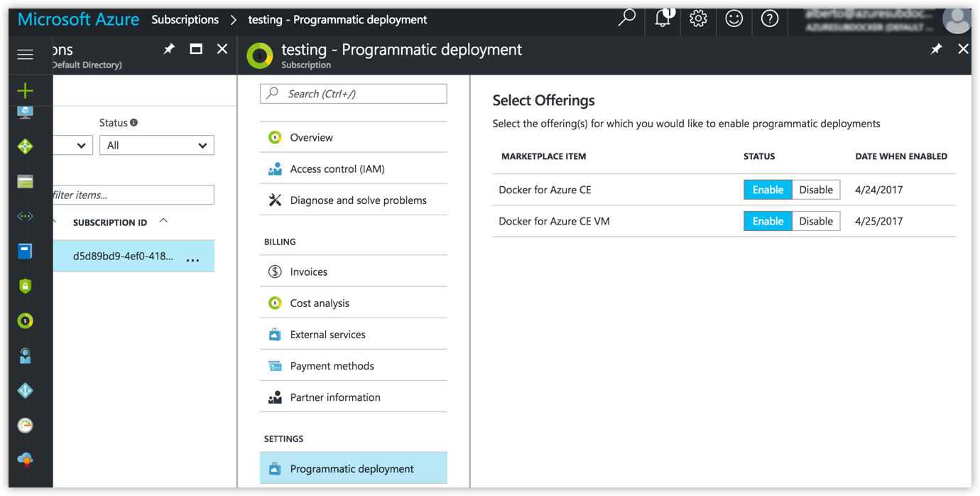Open the Status dropdown set to All
This screenshot has height=496, width=980.
click(156, 145)
